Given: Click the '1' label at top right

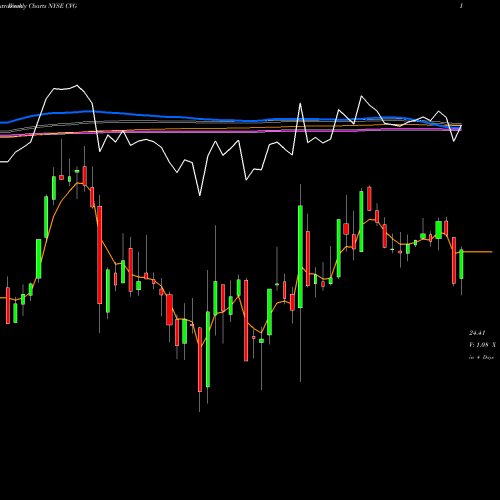Looking at the screenshot, I should pyautogui.click(x=461, y=6).
